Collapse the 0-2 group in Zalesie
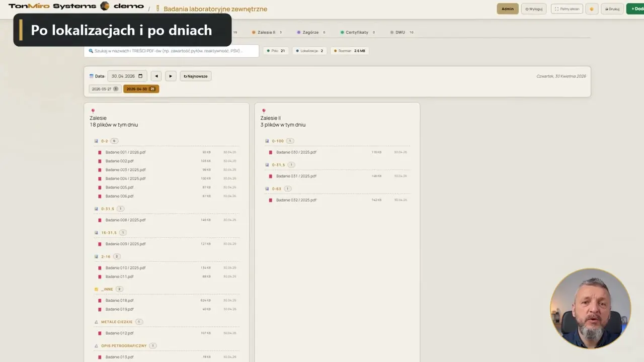Viewport: 644px width, 362px height. pos(106,141)
